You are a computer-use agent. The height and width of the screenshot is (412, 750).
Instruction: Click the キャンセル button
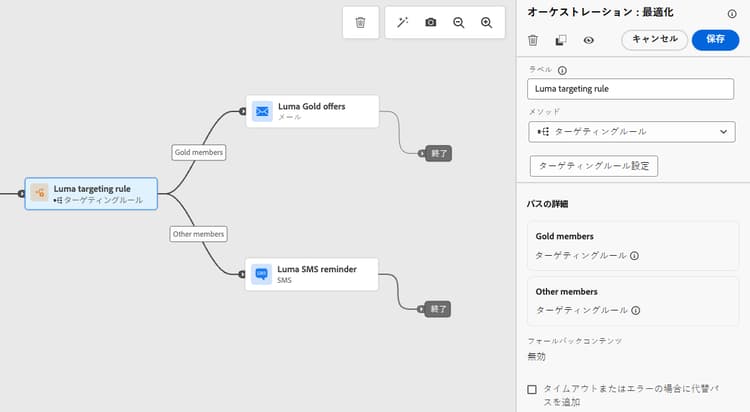[654, 40]
